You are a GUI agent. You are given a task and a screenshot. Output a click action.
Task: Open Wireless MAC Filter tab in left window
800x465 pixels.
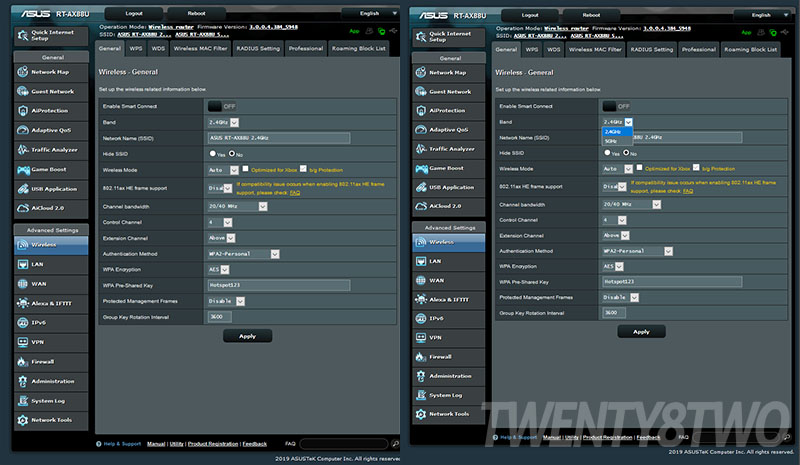coord(201,48)
